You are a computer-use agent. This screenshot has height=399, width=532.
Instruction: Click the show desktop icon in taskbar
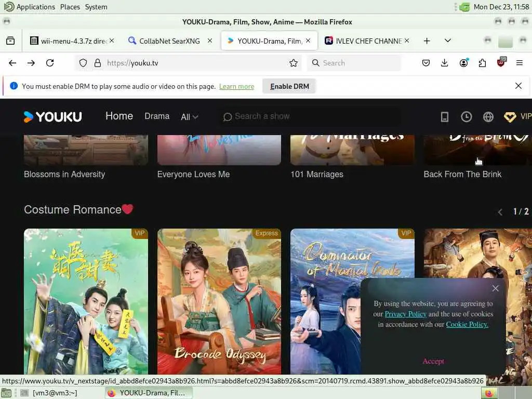pos(6,393)
